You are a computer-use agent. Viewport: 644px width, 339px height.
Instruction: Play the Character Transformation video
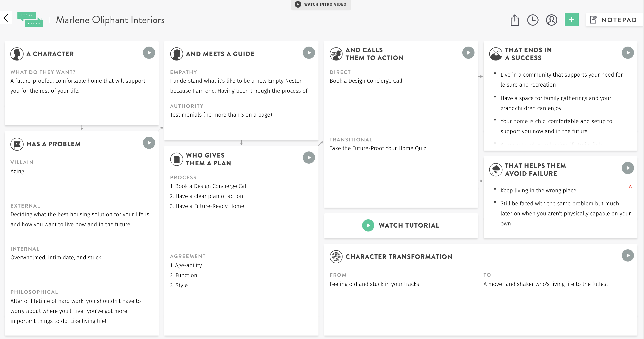628,255
